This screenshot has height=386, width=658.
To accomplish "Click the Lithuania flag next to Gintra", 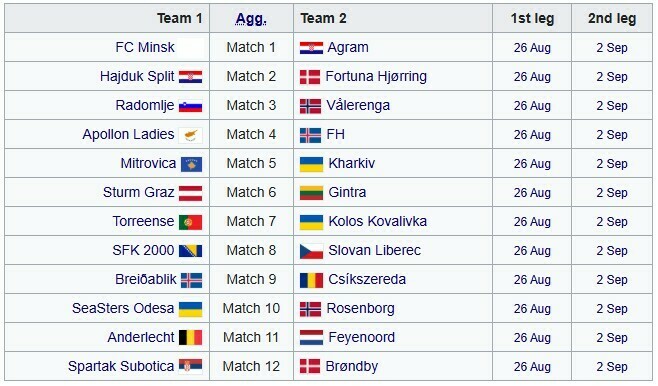I will [311, 193].
